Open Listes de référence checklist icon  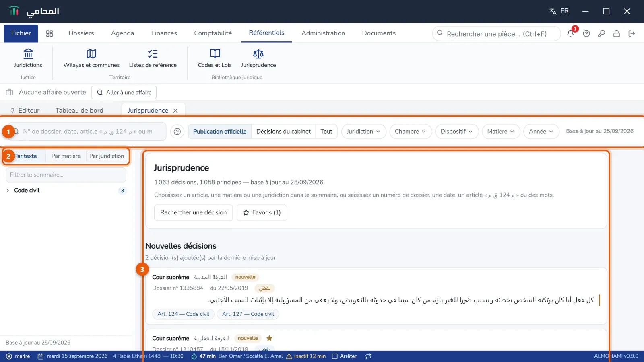click(153, 53)
